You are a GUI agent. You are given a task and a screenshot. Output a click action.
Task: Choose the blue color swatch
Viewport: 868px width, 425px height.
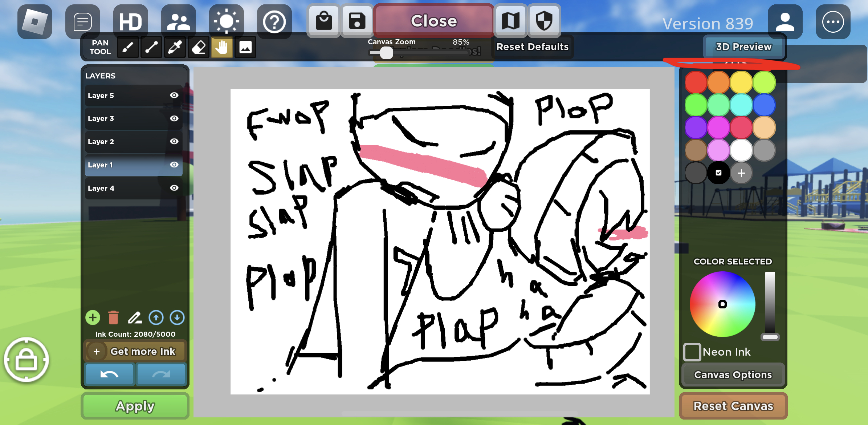click(x=764, y=105)
